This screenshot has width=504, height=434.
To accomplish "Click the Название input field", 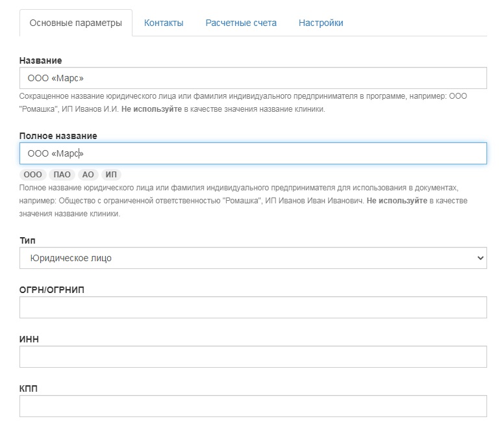I will click(x=253, y=78).
